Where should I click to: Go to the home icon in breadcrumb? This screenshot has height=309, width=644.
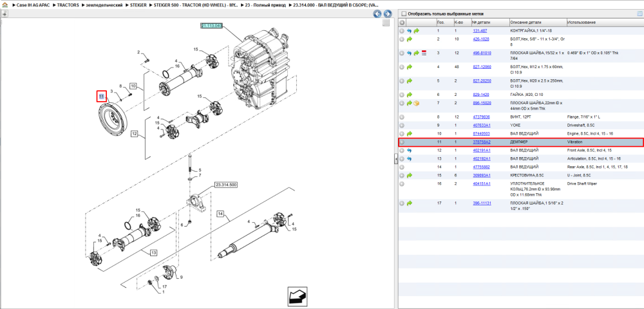(5, 5)
